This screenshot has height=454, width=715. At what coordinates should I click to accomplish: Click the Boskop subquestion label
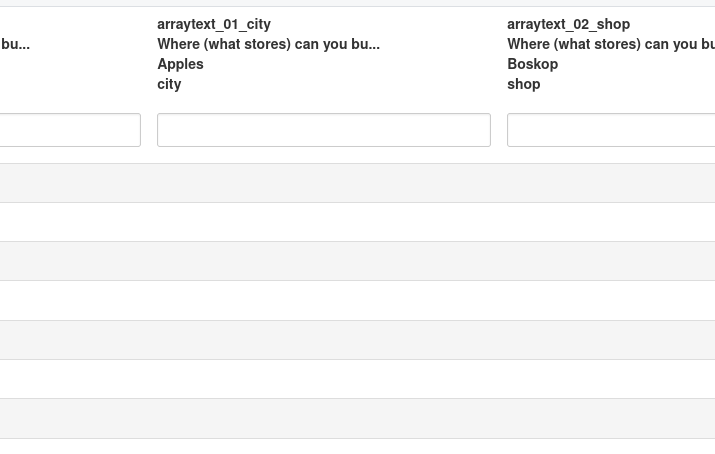pos(532,64)
